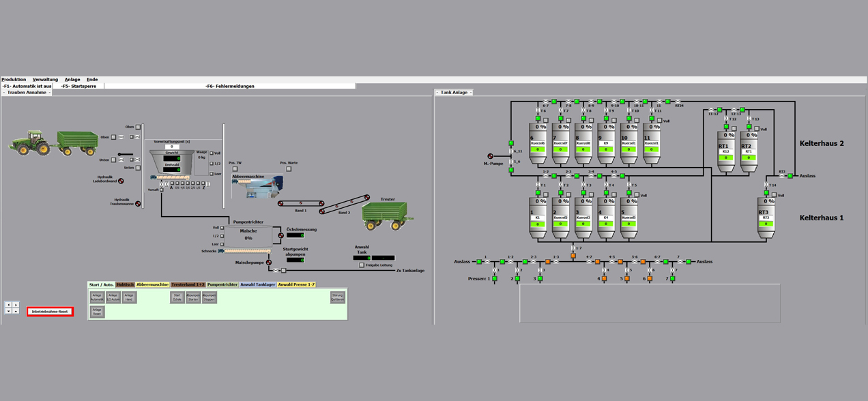868x401 pixels.
Task: Click the Vorentsaftungszeit input field
Action: click(x=171, y=147)
